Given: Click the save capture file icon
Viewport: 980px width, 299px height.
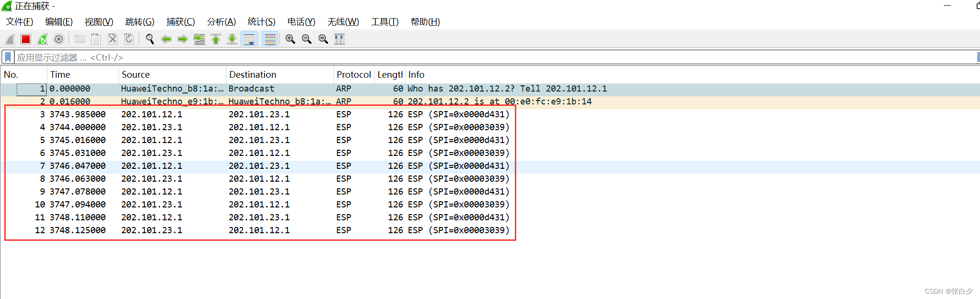Looking at the screenshot, I should pyautogui.click(x=96, y=39).
